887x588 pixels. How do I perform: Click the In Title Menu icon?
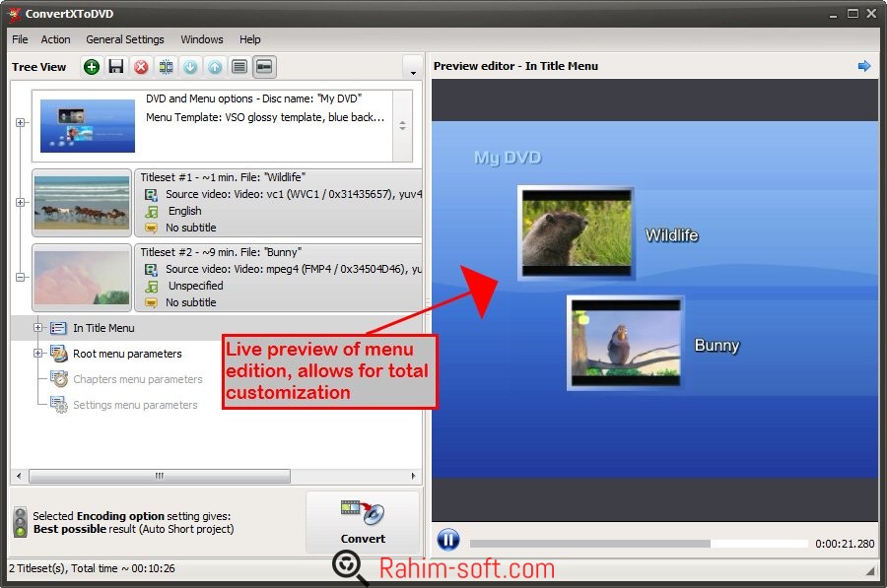58,328
